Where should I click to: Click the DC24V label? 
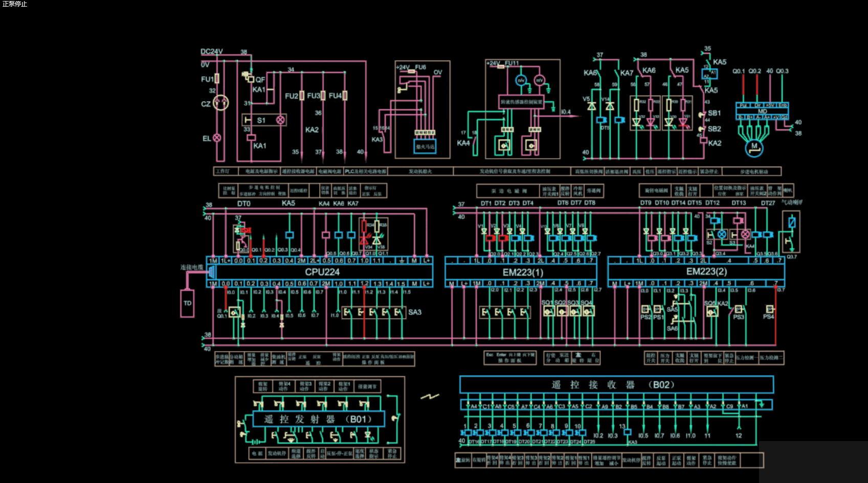[211, 52]
